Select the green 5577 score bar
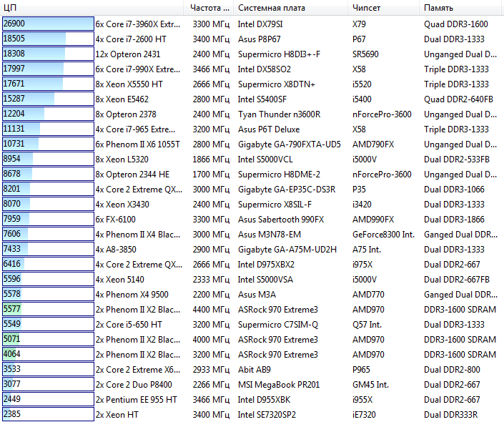The width and height of the screenshot is (504, 422). pyautogui.click(x=48, y=309)
